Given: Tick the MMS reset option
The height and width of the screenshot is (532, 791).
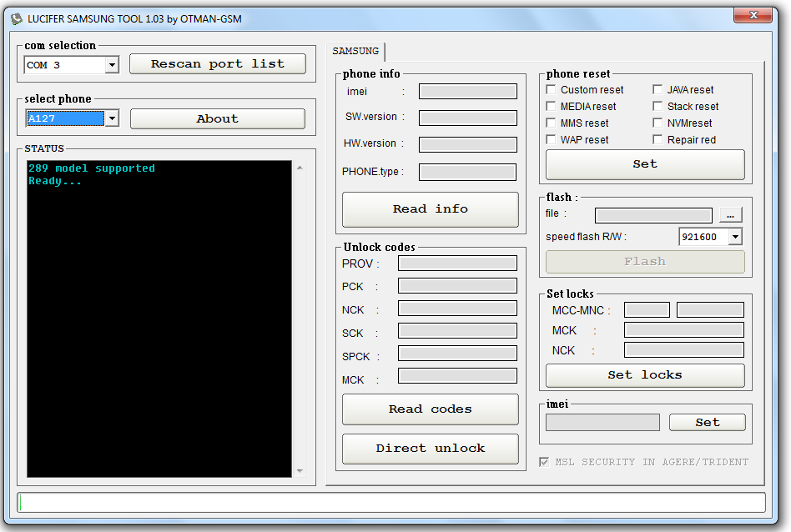Looking at the screenshot, I should pos(551,123).
